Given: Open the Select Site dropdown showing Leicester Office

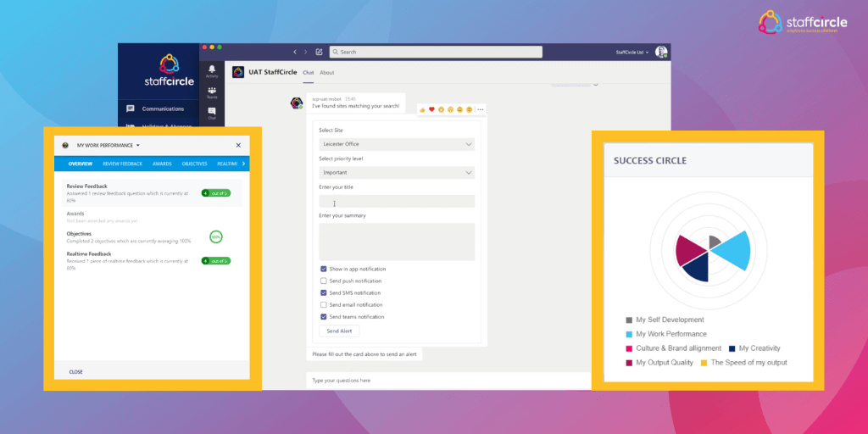Looking at the screenshot, I should [x=397, y=144].
